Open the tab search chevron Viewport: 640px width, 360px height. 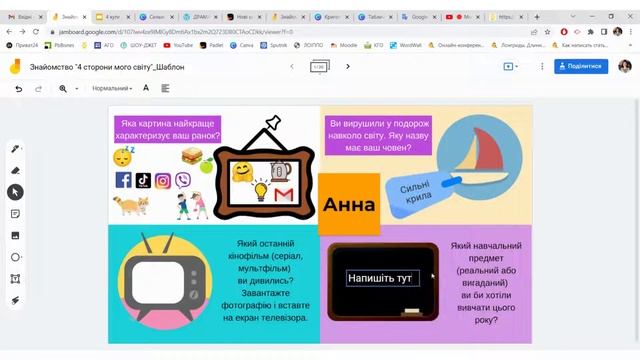tap(573, 16)
